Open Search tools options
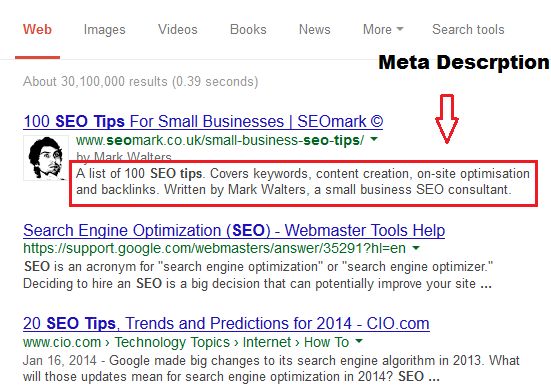Viewport: 551px width, 391px height. pyautogui.click(x=468, y=30)
